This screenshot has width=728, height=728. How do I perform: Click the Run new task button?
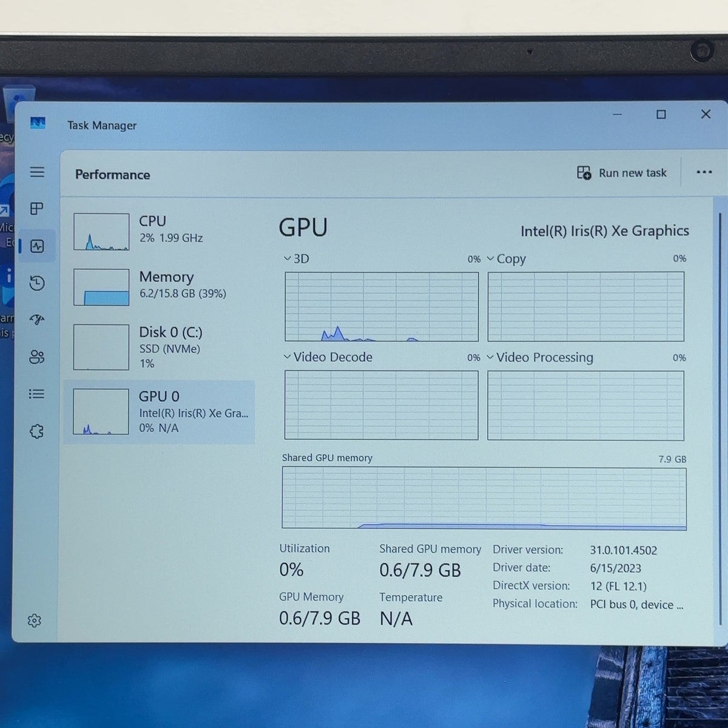click(622, 173)
